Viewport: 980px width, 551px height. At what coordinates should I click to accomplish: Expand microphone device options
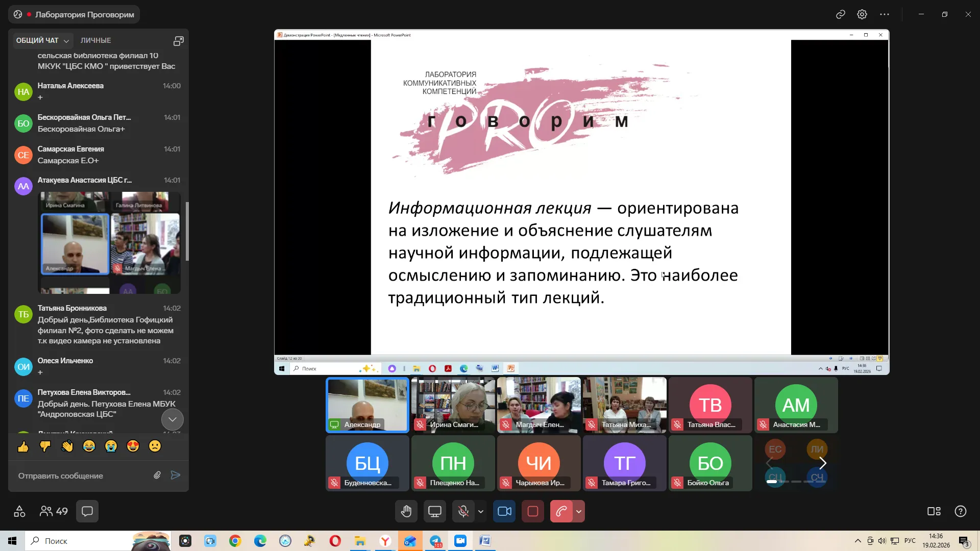click(x=480, y=511)
